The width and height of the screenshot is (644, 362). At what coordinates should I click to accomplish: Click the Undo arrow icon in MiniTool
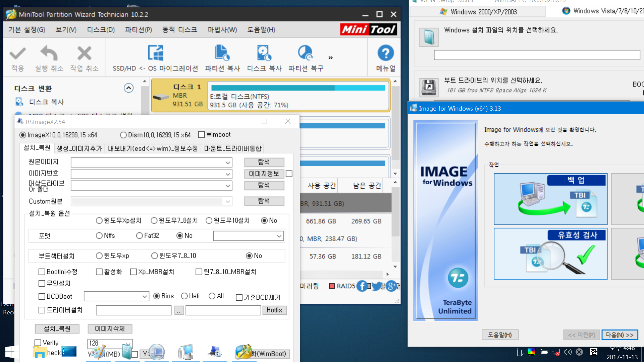(49, 53)
